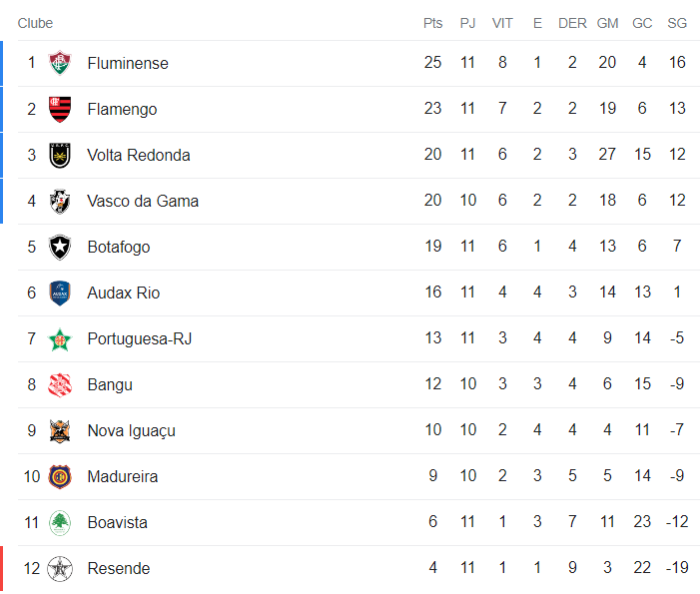
Task: Click the Flamengo club crest icon
Action: pyautogui.click(x=60, y=109)
